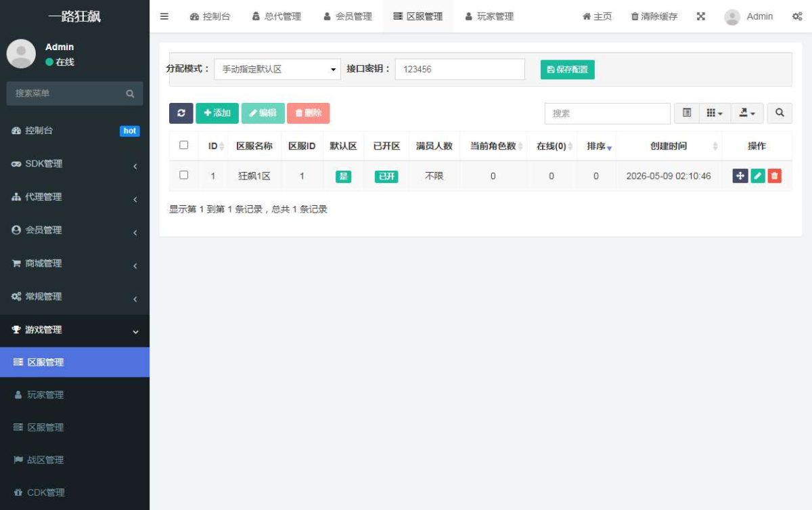Click the search magnifier button beside export
This screenshot has width=812, height=510.
tap(780, 113)
